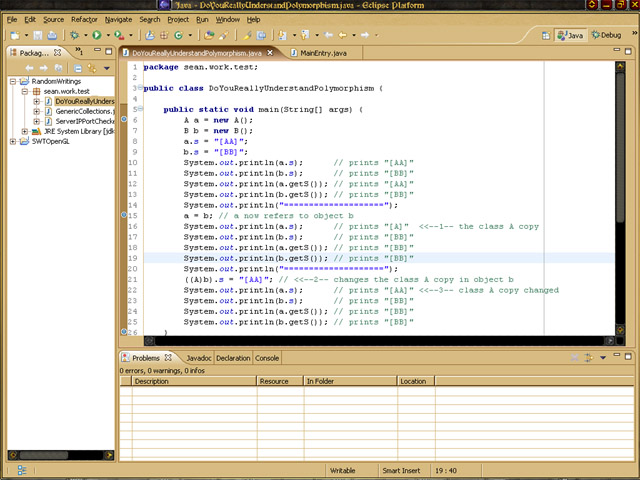Click the New Java Package icon
This screenshot has width=640, height=480.
point(164,36)
